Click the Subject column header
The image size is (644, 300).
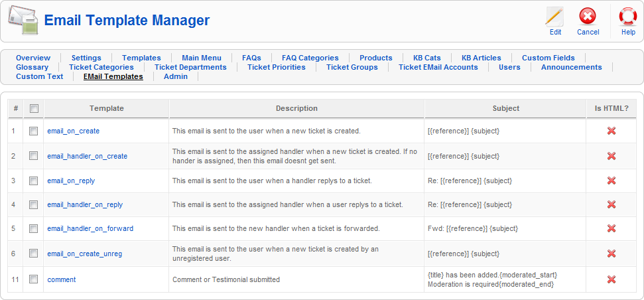click(x=505, y=108)
